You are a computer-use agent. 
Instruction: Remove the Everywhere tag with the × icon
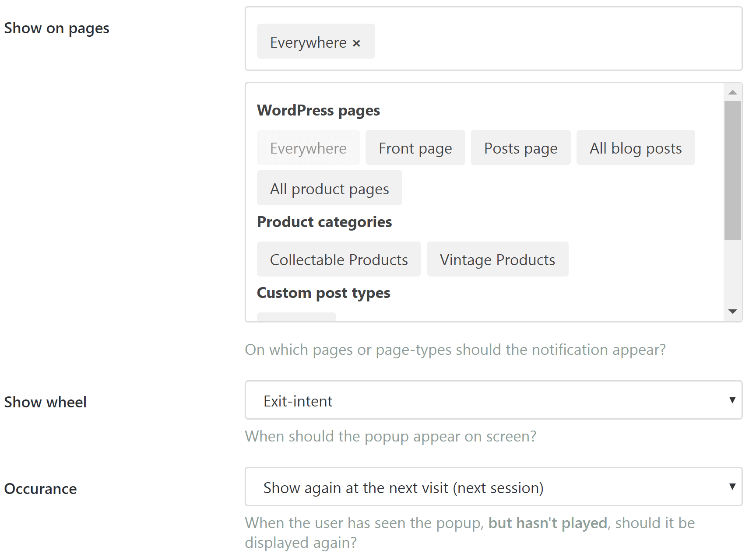coord(356,43)
